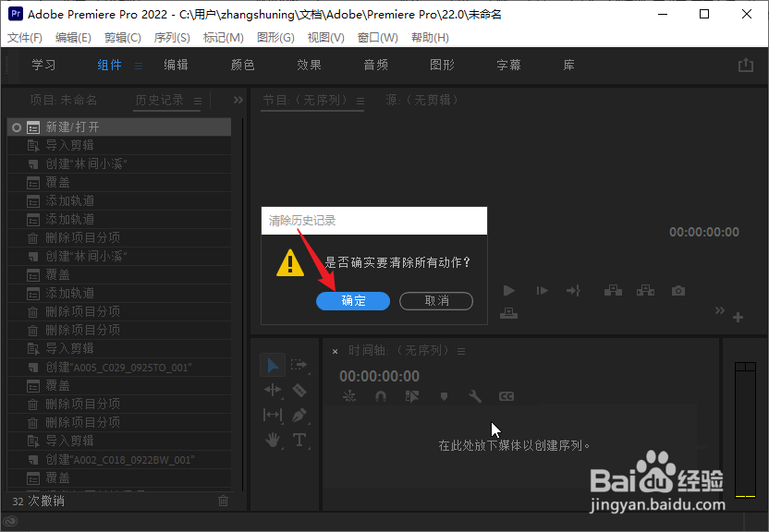Toggle closed captions CC icon
The height and width of the screenshot is (532, 769).
click(507, 396)
